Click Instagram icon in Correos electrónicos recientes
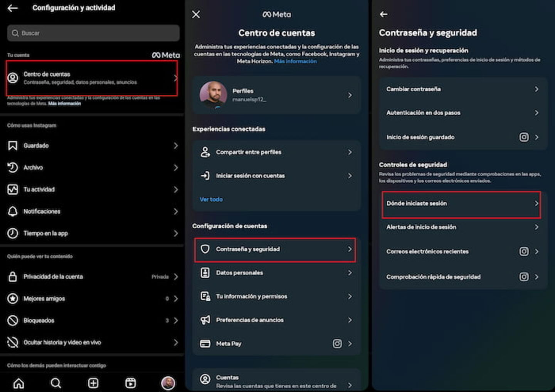Image resolution: width=555 pixels, height=392 pixels. click(x=524, y=251)
